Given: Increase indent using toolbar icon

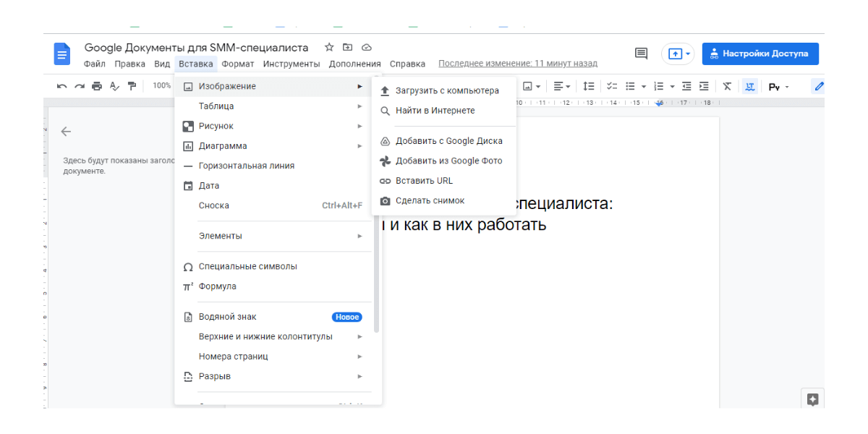Looking at the screenshot, I should [704, 86].
